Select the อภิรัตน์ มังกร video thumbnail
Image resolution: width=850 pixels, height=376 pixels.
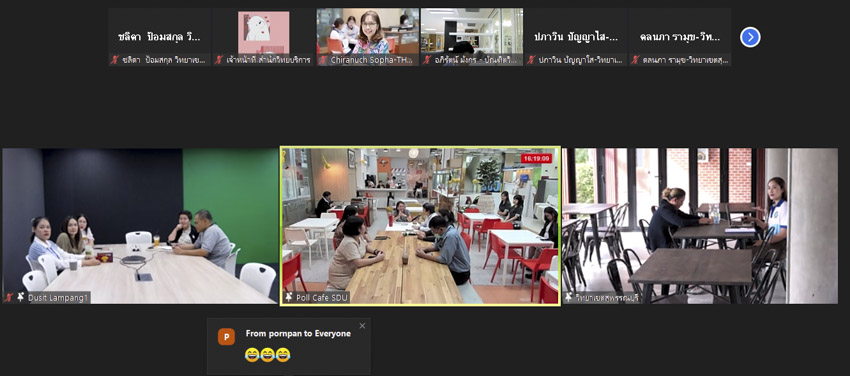coord(472,37)
